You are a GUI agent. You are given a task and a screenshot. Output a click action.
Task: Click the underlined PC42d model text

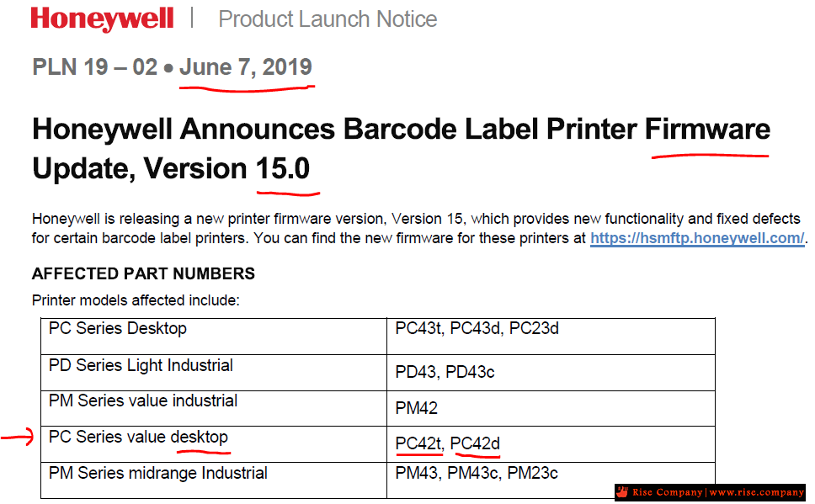[475, 443]
